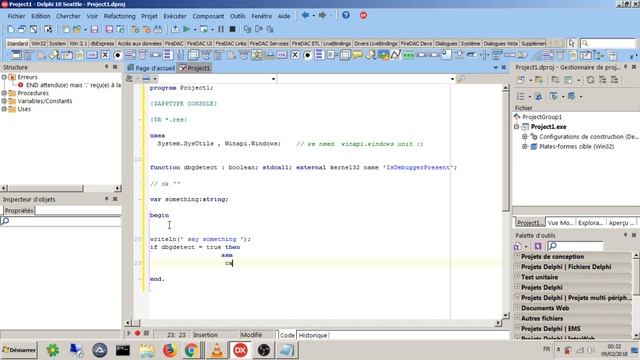Viewport: 640px width, 360px height.
Task: Click play macro triangle in status bar
Action: tap(129, 333)
